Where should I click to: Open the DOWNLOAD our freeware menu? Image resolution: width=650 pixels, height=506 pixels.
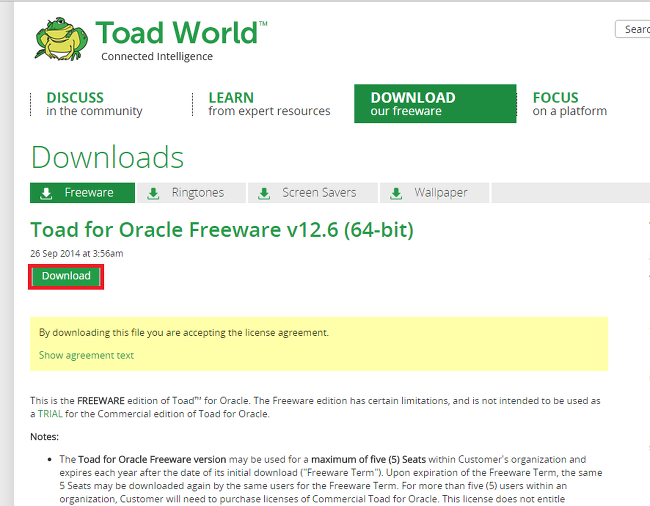tap(435, 104)
